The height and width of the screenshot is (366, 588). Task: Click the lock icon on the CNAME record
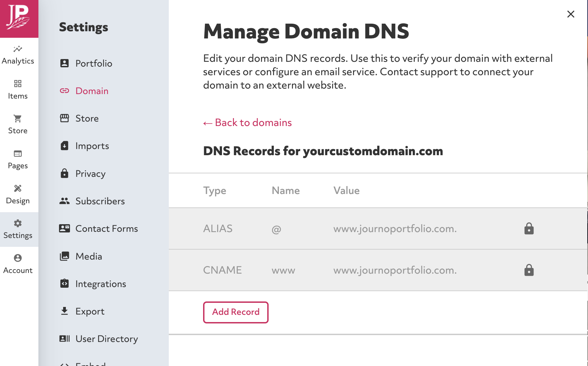click(529, 270)
